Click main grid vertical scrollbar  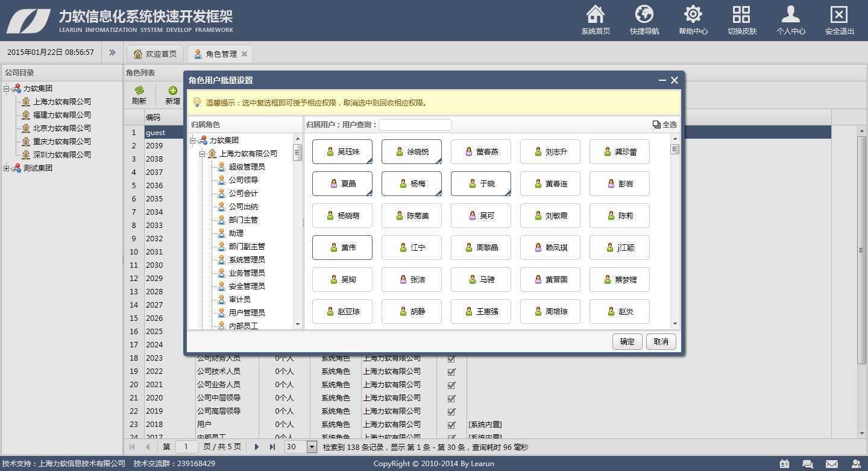[x=862, y=250]
